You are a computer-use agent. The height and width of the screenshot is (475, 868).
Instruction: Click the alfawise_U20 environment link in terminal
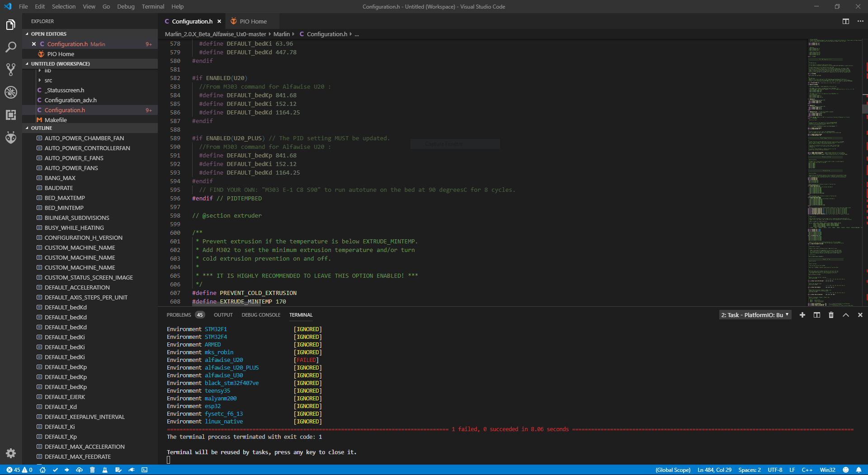coord(224,360)
